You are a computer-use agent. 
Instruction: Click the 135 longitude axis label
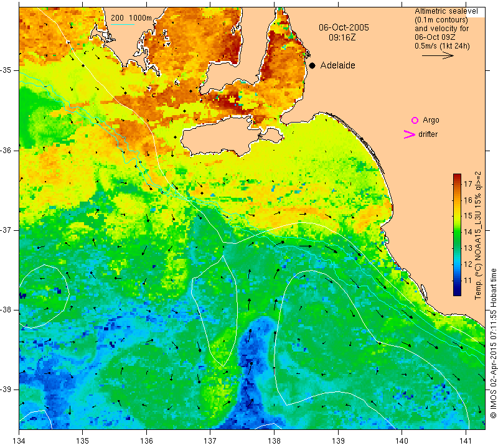pyautogui.click(x=83, y=441)
